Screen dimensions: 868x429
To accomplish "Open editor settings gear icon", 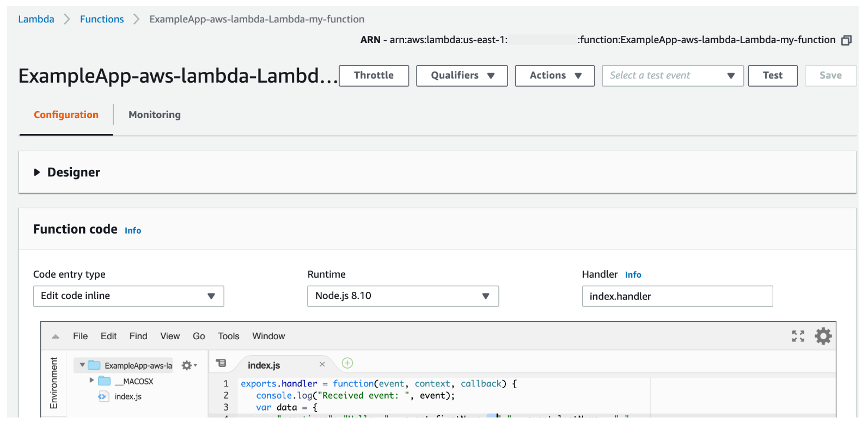I will 823,336.
